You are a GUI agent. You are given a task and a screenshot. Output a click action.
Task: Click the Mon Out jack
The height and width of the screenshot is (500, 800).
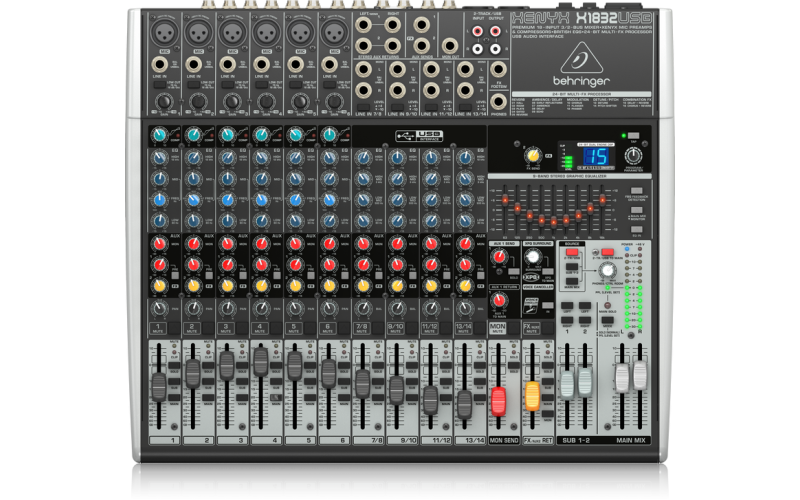point(449,46)
